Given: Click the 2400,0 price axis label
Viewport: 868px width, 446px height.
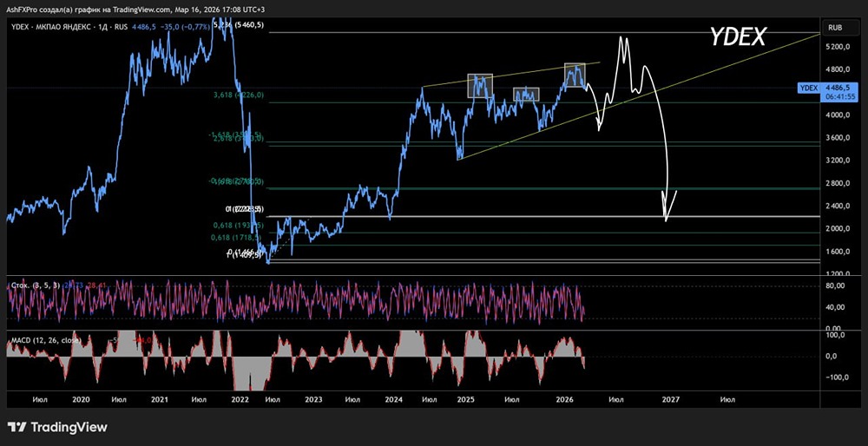Looking at the screenshot, I should [x=838, y=206].
